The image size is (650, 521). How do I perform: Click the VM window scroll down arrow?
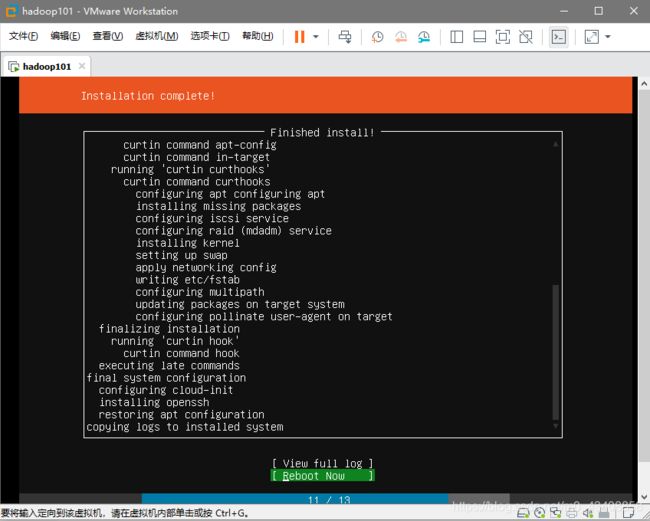(x=644, y=497)
